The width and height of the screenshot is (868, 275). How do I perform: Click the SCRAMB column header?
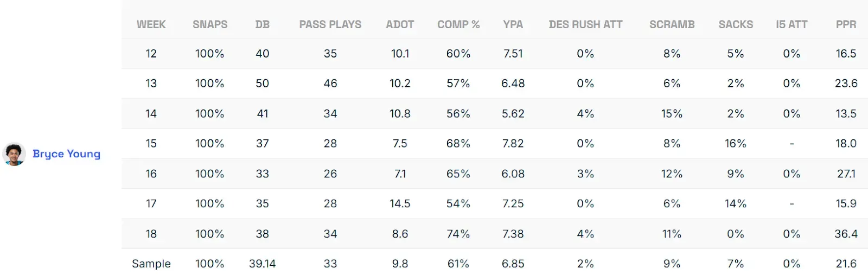pyautogui.click(x=672, y=24)
